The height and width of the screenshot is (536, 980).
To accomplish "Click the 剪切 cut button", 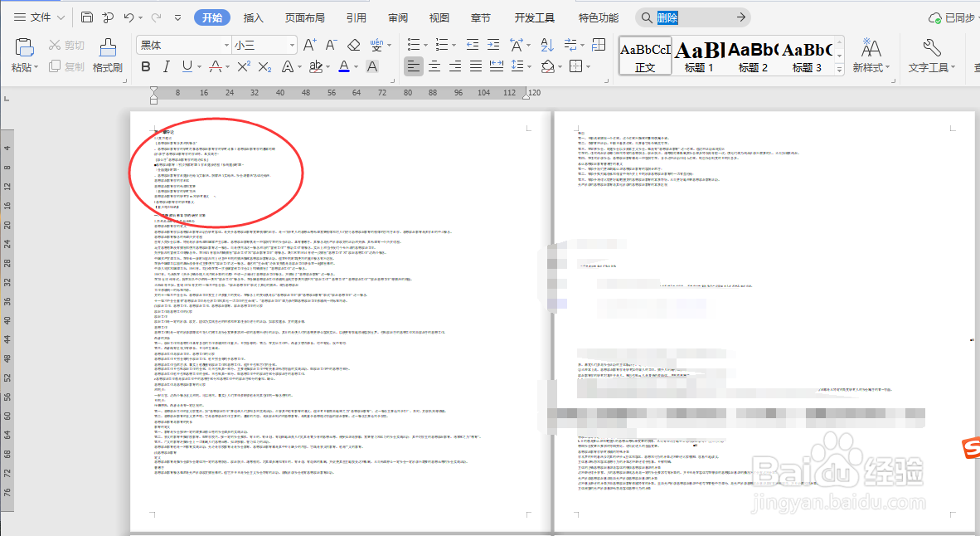I will (x=66, y=45).
